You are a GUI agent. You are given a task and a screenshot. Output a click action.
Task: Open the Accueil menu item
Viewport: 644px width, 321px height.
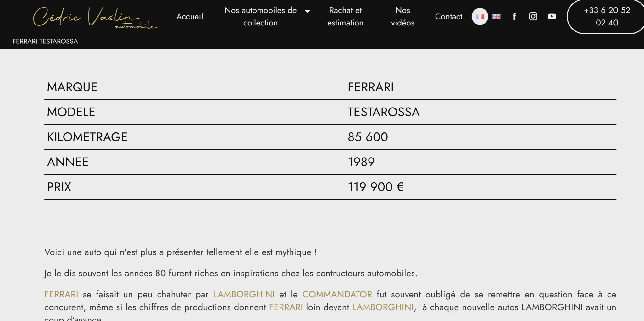point(190,16)
